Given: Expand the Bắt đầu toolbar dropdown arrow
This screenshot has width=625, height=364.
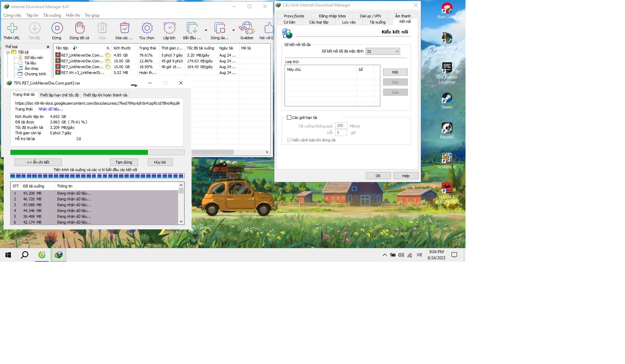Looking at the screenshot, I should coord(206,30).
